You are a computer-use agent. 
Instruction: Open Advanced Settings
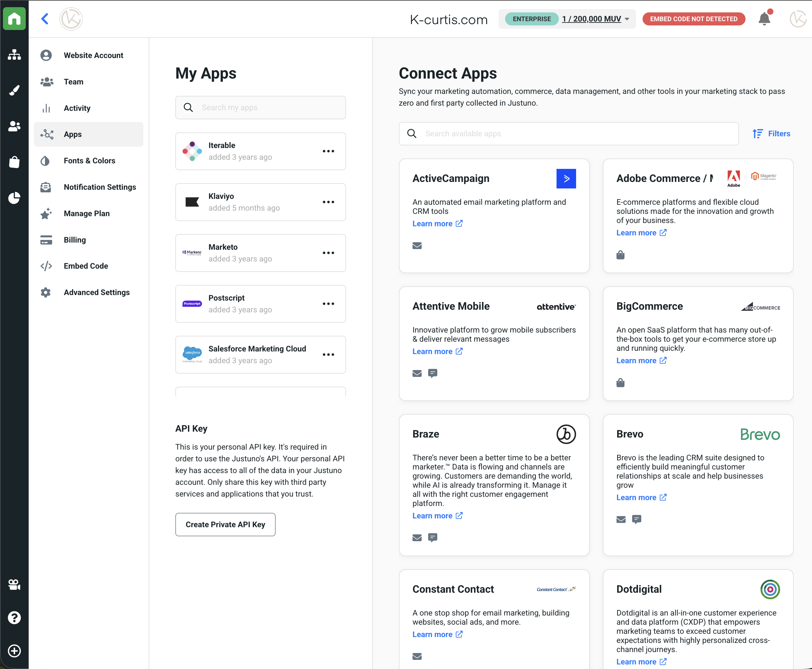pyautogui.click(x=89, y=292)
